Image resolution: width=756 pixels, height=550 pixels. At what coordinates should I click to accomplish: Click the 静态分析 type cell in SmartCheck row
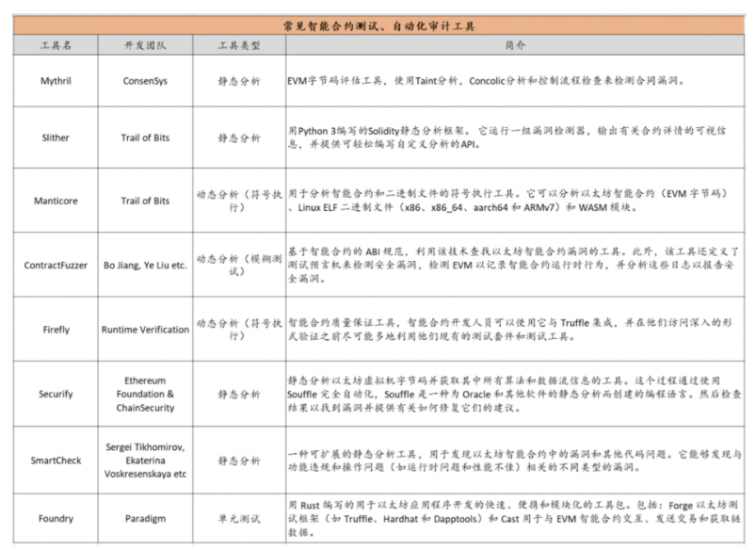click(239, 461)
